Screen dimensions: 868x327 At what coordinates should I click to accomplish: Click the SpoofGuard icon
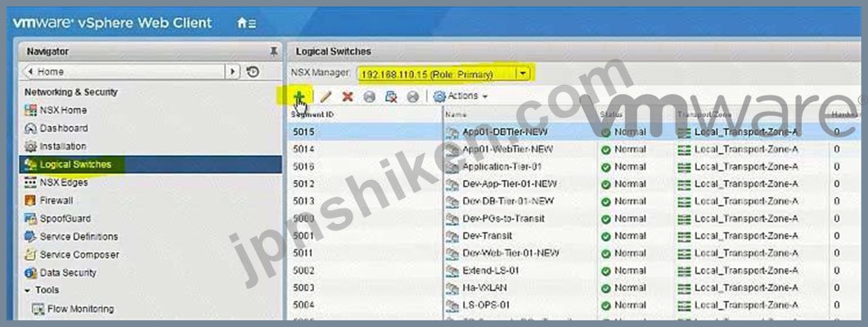[x=31, y=218]
